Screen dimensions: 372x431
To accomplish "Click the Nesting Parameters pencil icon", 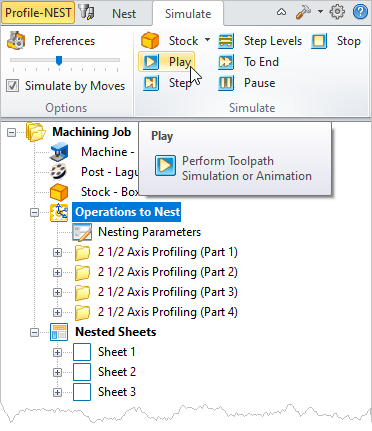I will pos(82,232).
